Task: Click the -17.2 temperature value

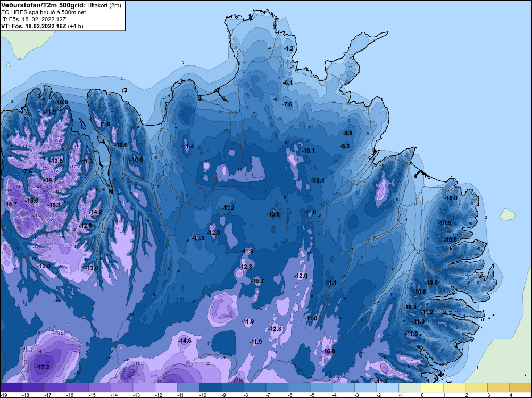Action: (43, 367)
